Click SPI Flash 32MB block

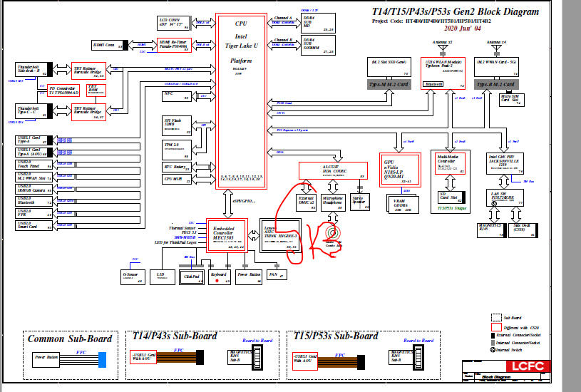coord(176,125)
